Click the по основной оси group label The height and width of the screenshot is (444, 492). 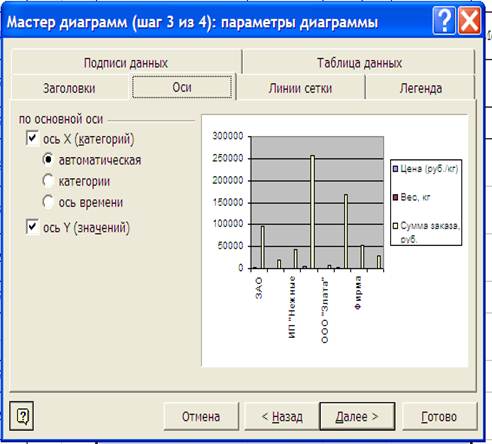61,119
